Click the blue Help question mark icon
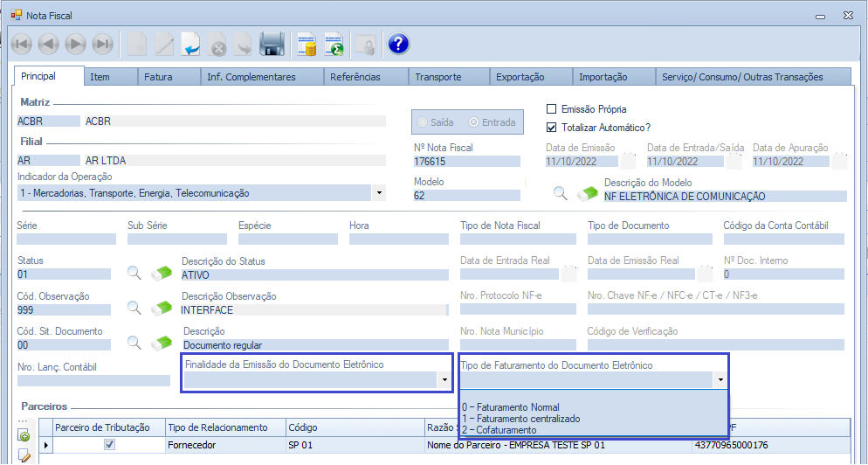Viewport: 868px width, 465px height. tap(398, 44)
